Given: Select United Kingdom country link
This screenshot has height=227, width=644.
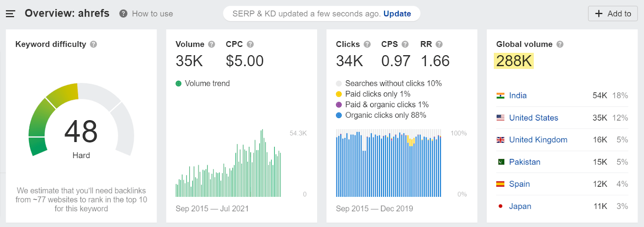Looking at the screenshot, I should pos(538,140).
